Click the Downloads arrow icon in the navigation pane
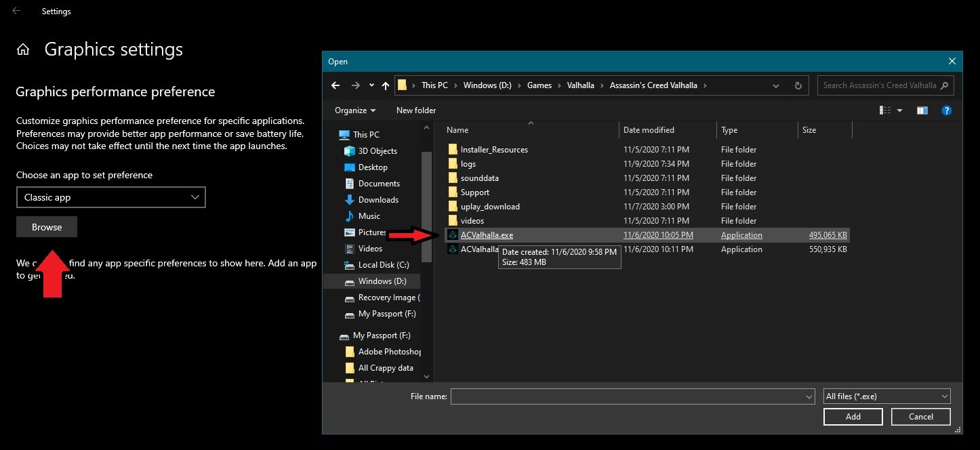This screenshot has height=450, width=980. coord(350,200)
